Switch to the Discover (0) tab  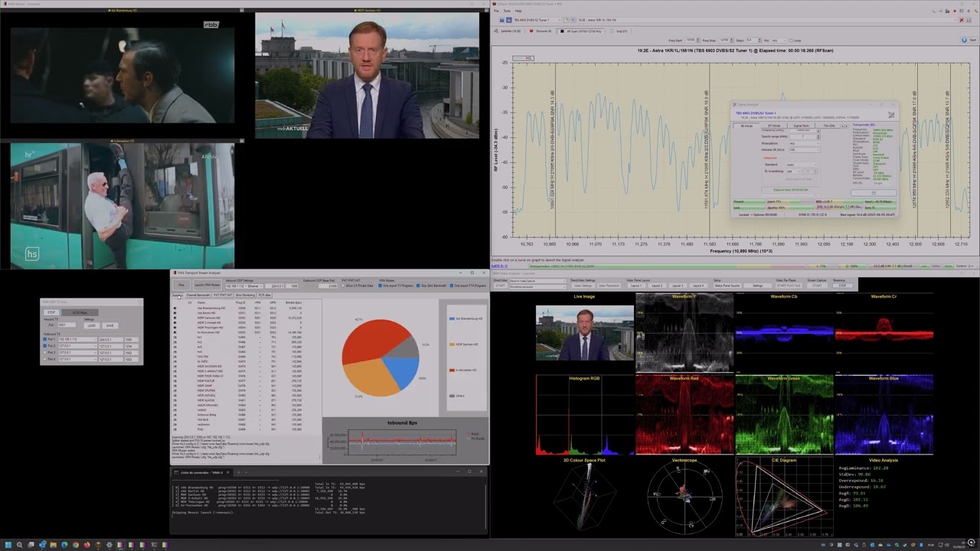[541, 31]
